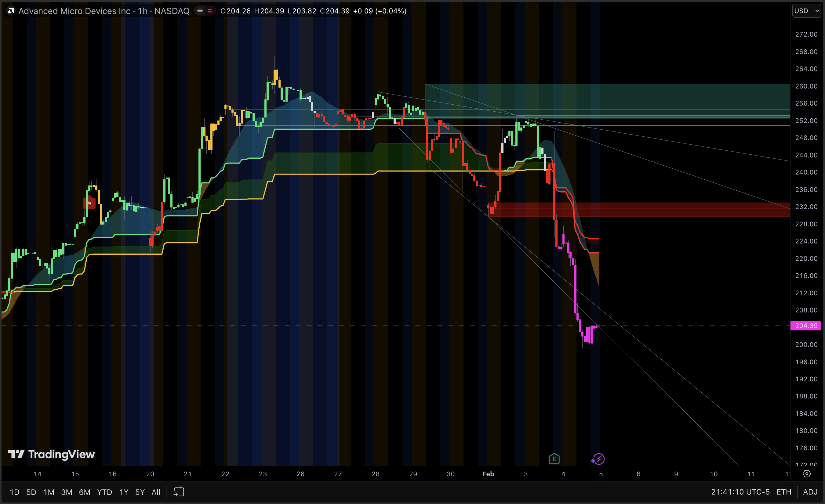Toggle the ADJ adjusted data option
The image size is (825, 504).
pyautogui.click(x=810, y=491)
